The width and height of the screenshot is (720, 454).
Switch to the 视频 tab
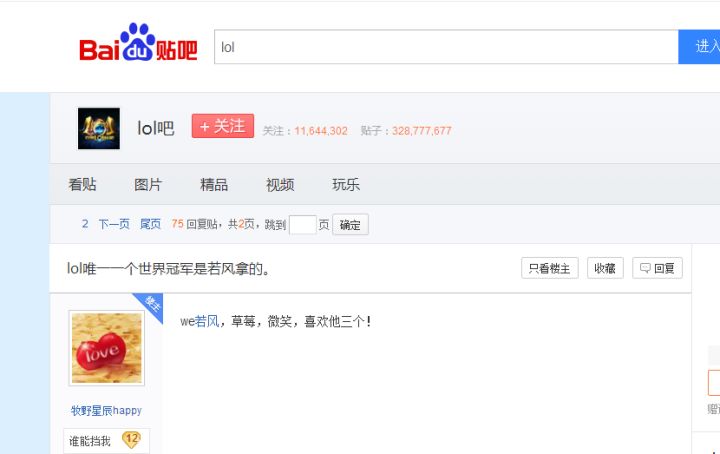click(280, 185)
